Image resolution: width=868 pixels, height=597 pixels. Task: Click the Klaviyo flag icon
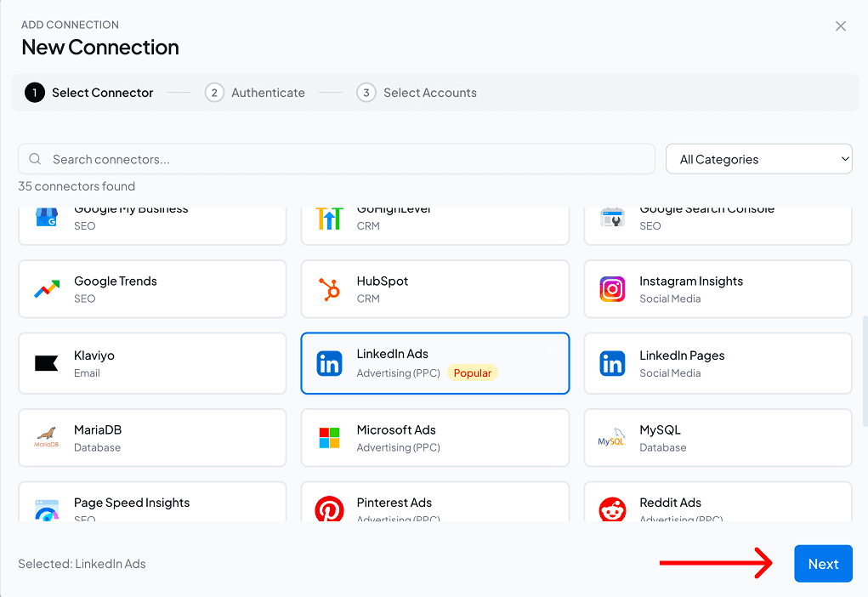pos(47,363)
